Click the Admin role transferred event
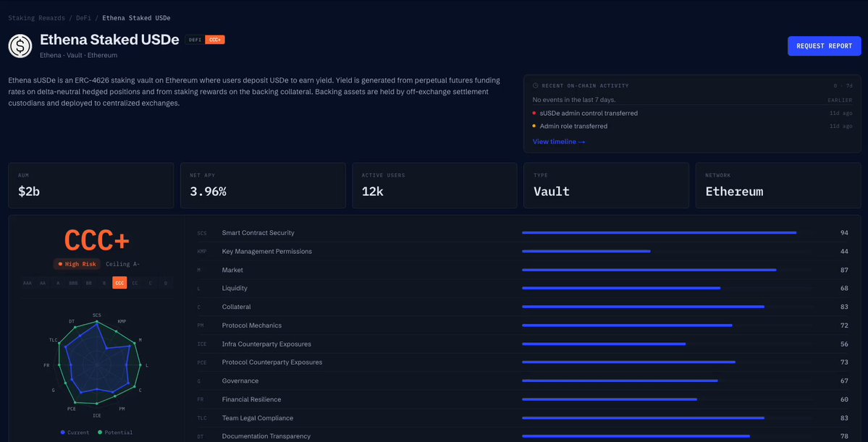This screenshot has width=868, height=442. click(573, 126)
